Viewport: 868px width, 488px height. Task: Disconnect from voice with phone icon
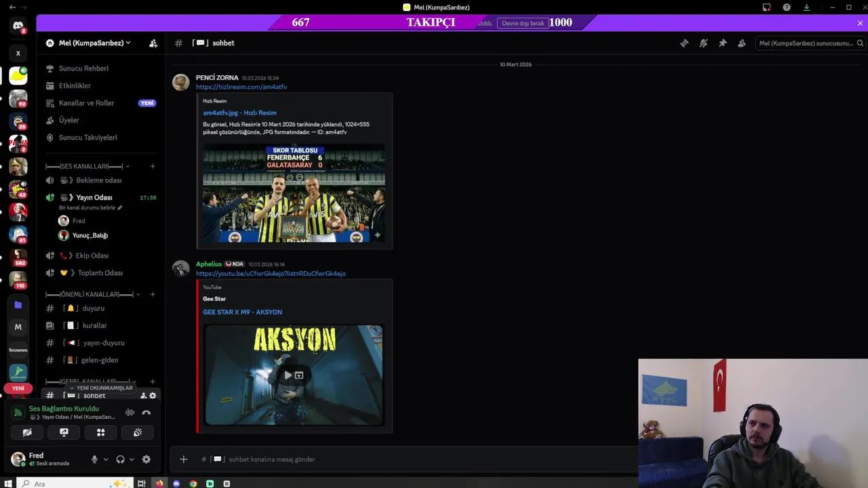[146, 412]
